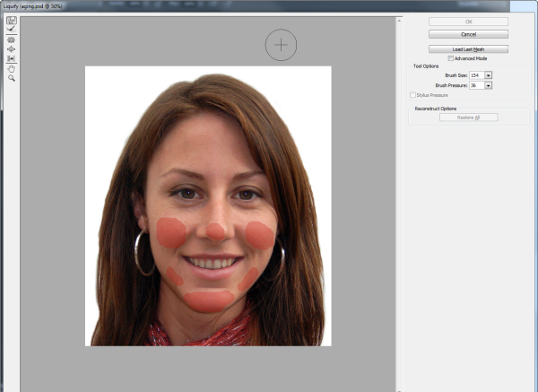
Task: Select the Zoom magnifier tool
Action: 12,79
